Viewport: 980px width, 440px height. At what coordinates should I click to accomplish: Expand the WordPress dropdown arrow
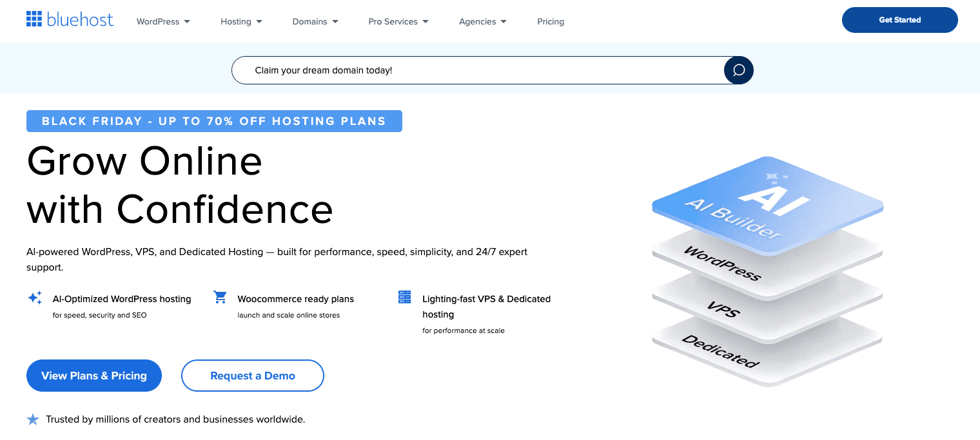pos(187,22)
